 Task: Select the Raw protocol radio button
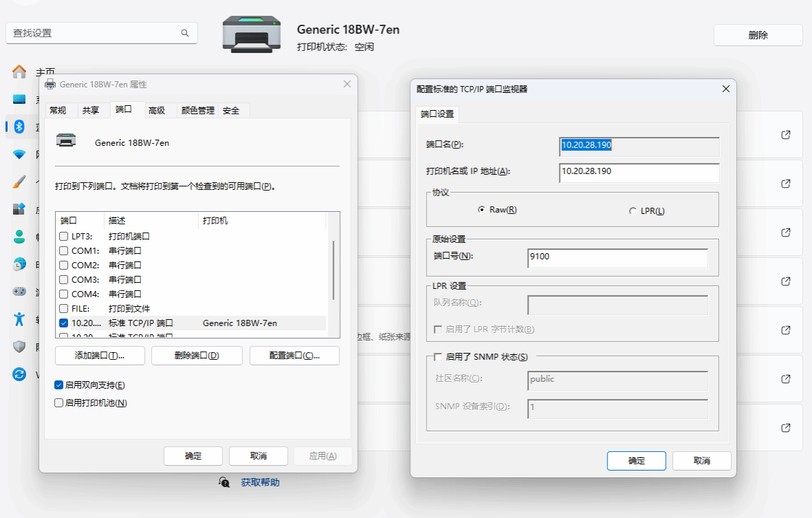click(x=482, y=210)
